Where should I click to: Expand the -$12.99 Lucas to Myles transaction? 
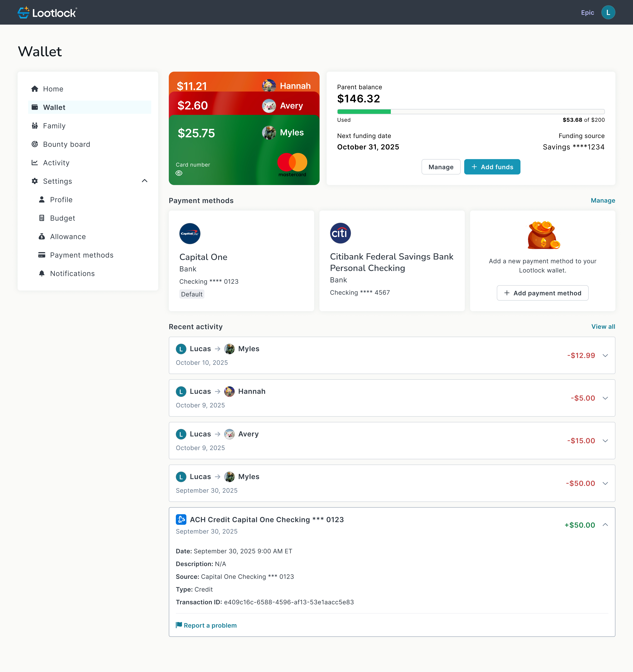coord(605,356)
